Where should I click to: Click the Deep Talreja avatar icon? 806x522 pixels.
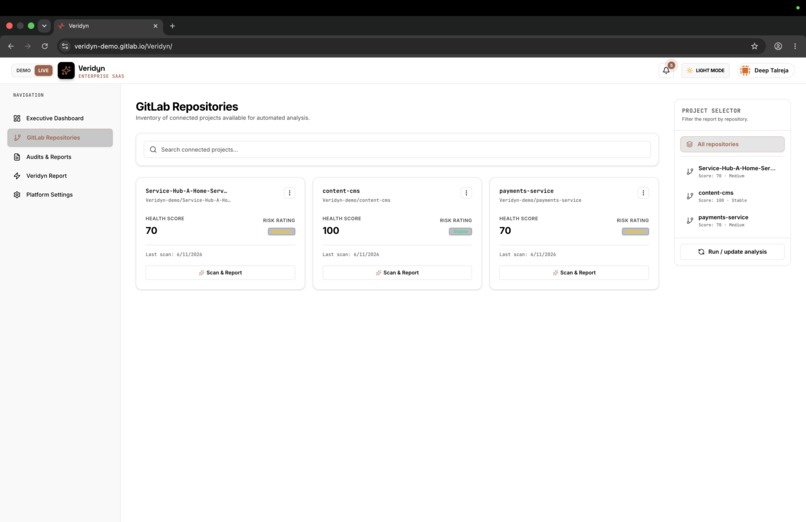(x=745, y=70)
